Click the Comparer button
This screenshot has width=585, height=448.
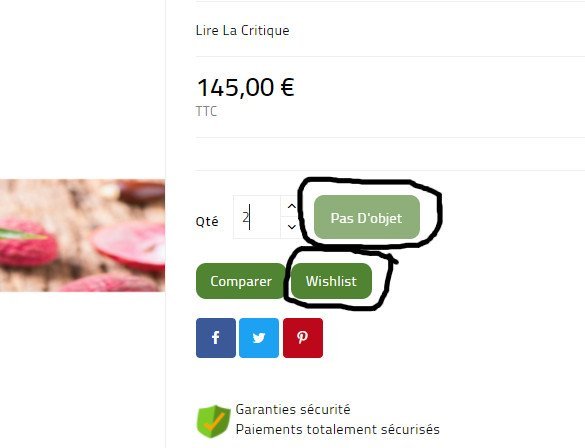(241, 281)
